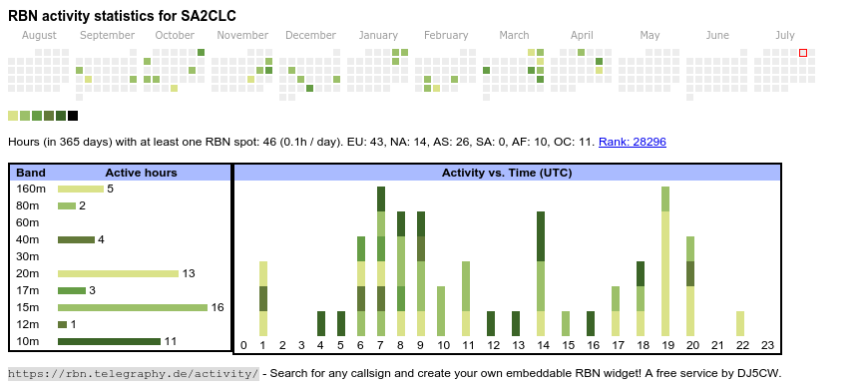Select the black legend swatch
Viewport: 868px width, 389px height.
point(73,116)
